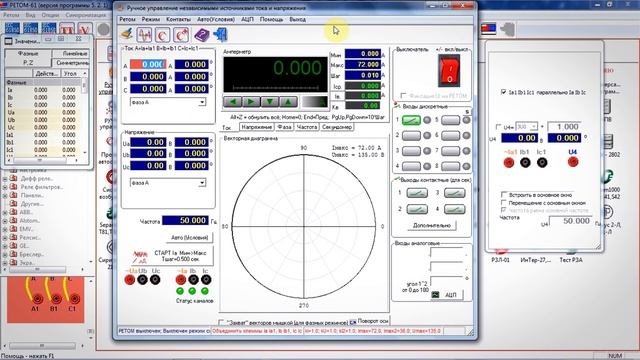Click the 50.000 frequency field
Image resolution: width=640 pixels, height=360 pixels.
point(185,220)
